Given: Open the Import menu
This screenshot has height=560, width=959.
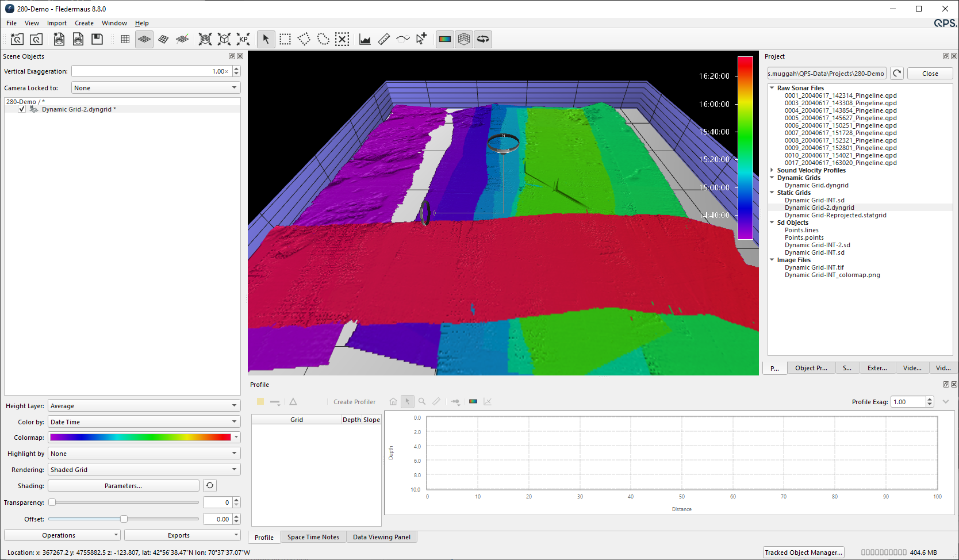Looking at the screenshot, I should coord(56,23).
